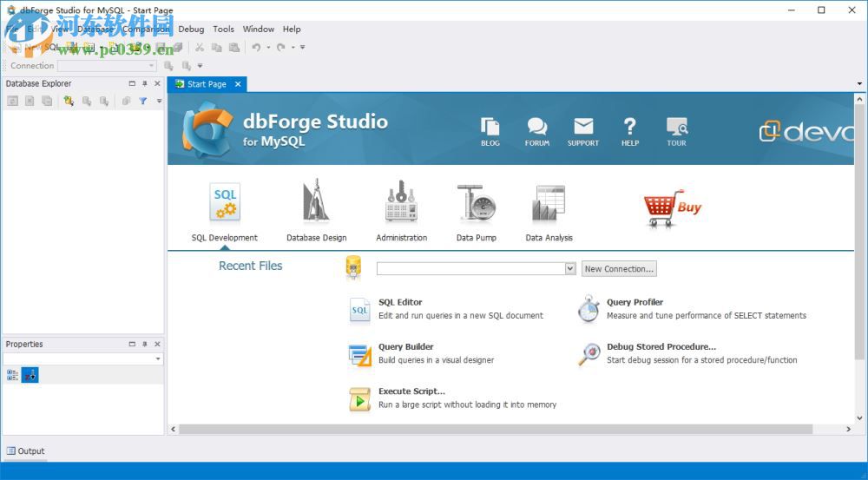Toggle Categorized view in Properties panel
The image size is (868, 480).
point(12,375)
